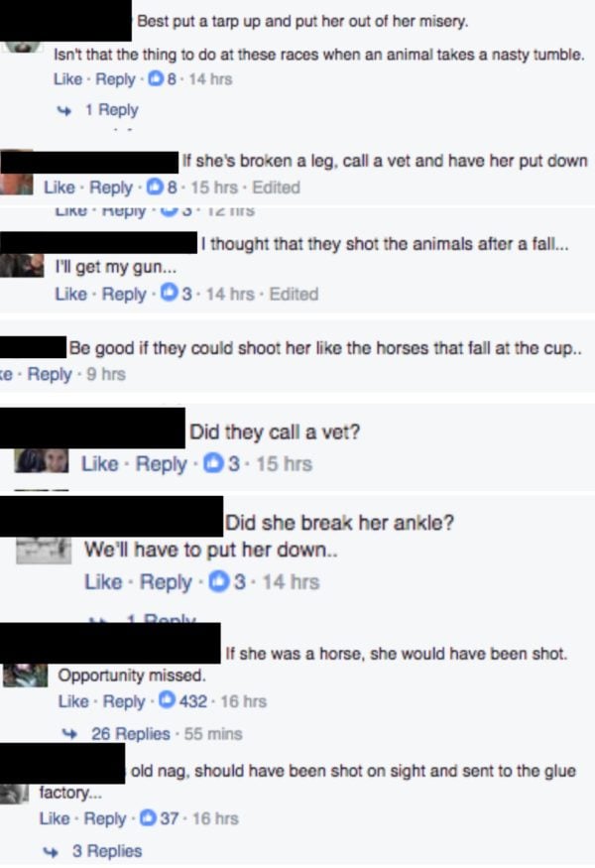
Task: Expand the '26 Replies' thread
Action: pyautogui.click(x=131, y=733)
